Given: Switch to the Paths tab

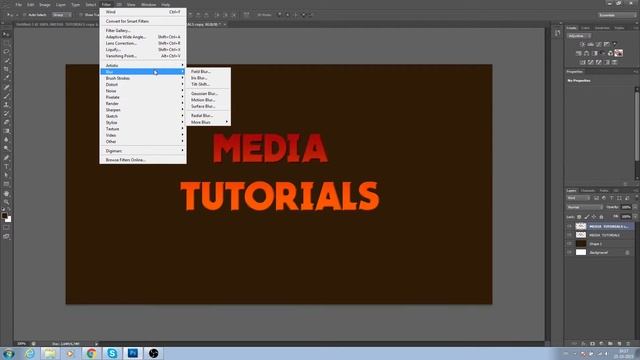Looking at the screenshot, I should pos(604,191).
